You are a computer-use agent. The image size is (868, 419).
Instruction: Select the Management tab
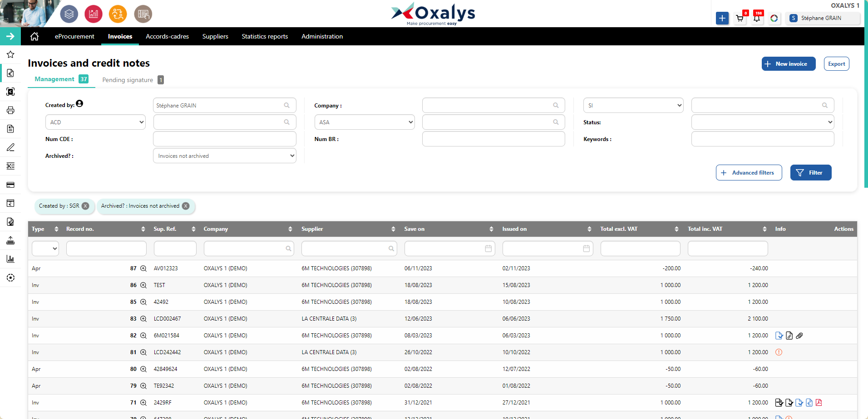(x=61, y=79)
